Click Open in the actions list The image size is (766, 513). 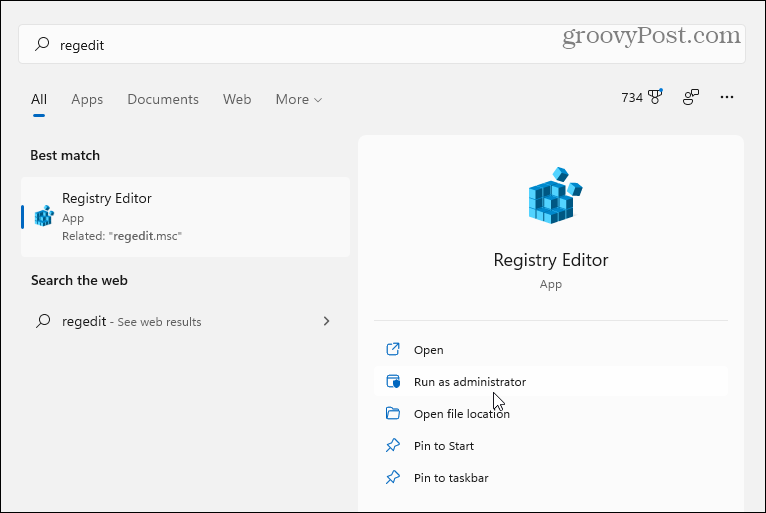point(428,350)
